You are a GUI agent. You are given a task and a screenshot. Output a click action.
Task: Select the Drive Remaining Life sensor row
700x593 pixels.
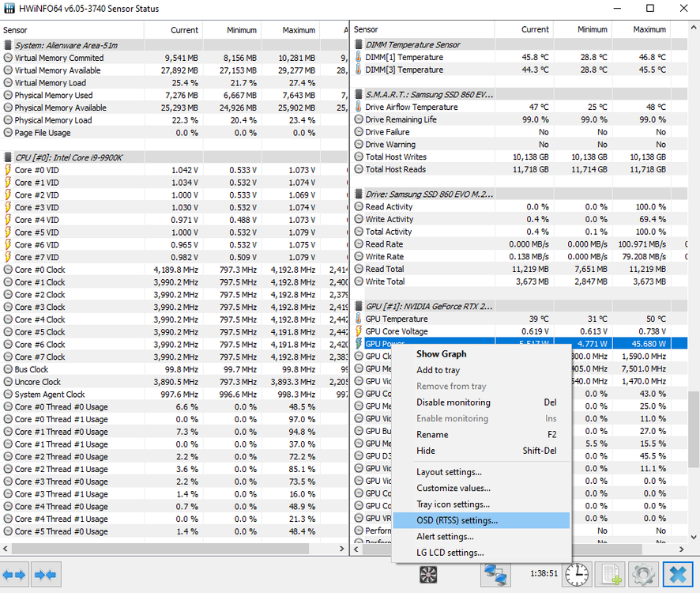coord(401,119)
